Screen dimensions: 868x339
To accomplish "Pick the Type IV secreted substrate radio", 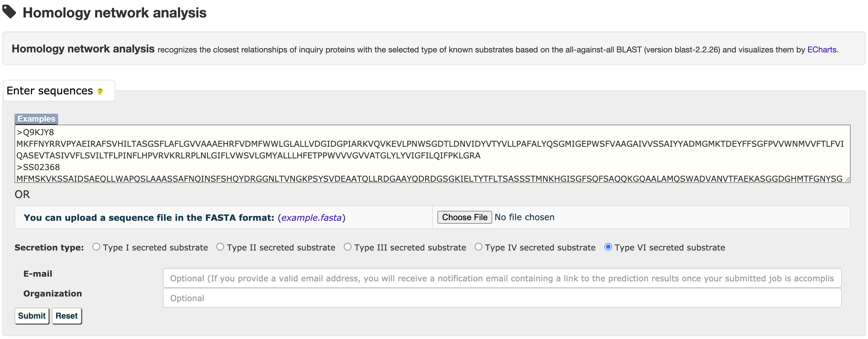I will [478, 247].
